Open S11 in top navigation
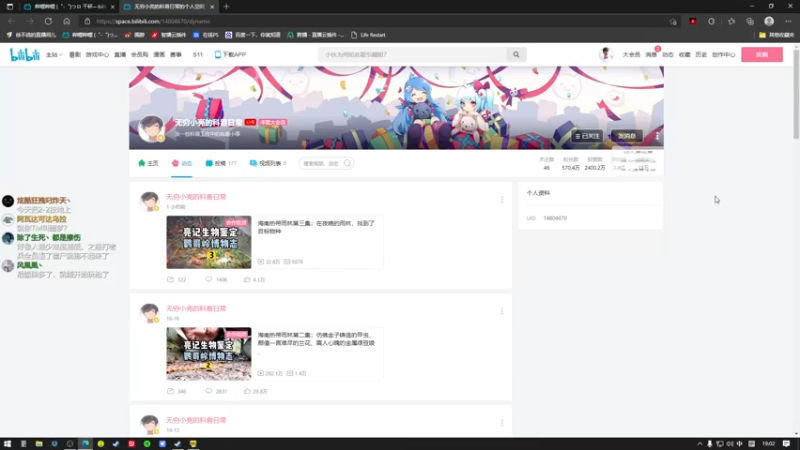Viewport: 800px width, 450px height. (x=198, y=55)
